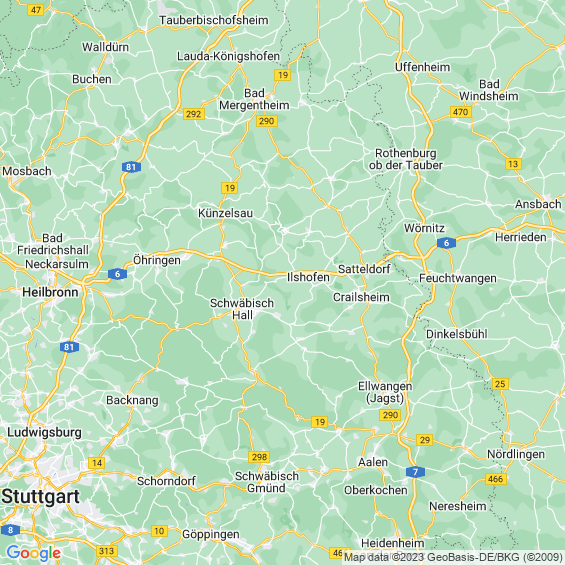Select the Schwäbisch Hall label
Viewport: 565px width, 565px height.
(242, 309)
